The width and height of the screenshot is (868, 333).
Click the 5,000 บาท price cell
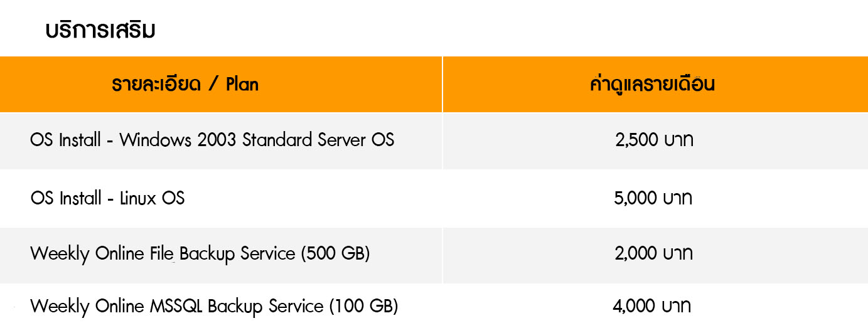click(653, 199)
